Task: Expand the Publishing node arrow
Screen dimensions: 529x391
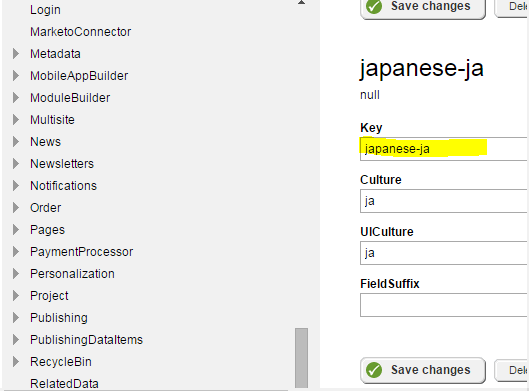Action: (16, 317)
